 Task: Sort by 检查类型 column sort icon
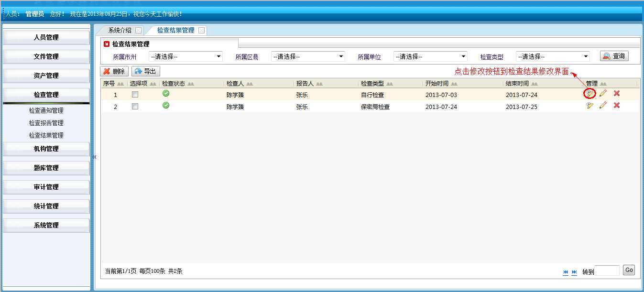[x=390, y=84]
